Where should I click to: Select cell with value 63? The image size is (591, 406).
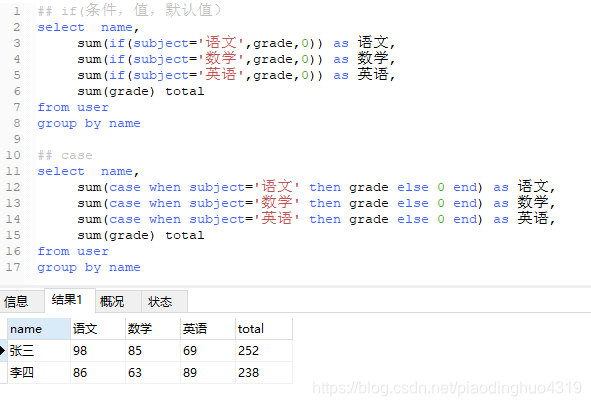click(x=153, y=373)
